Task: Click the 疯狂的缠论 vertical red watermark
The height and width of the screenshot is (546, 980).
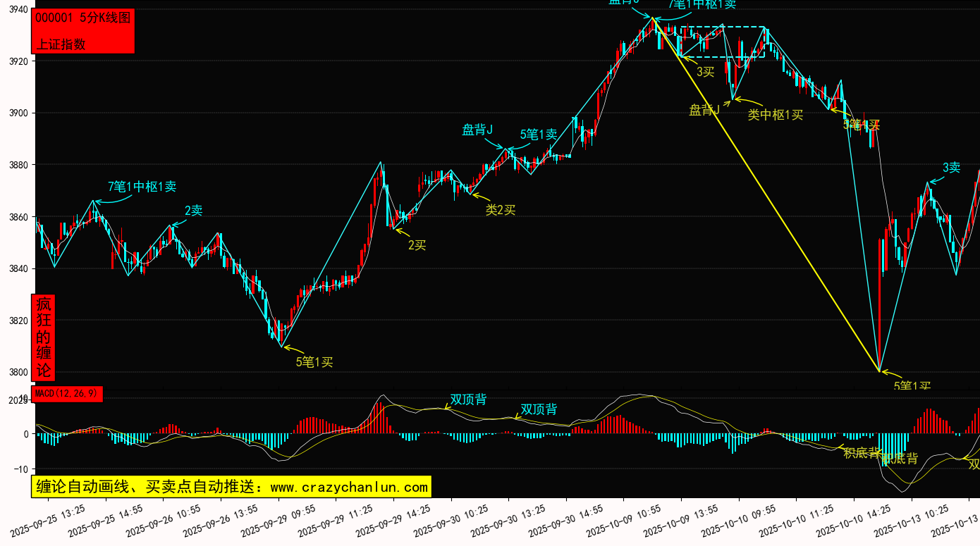Action: click(44, 337)
